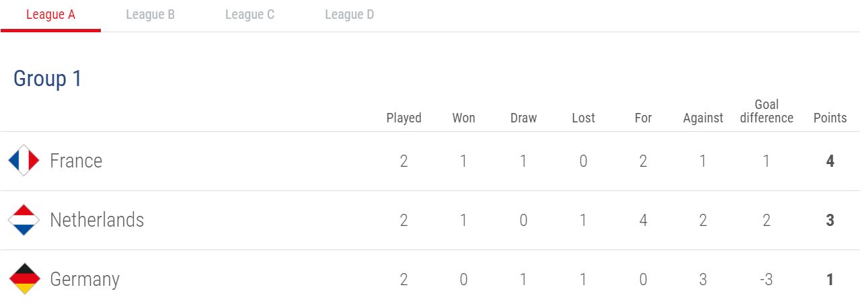The height and width of the screenshot is (304, 868).
Task: Click Netherlands' goals For value 4
Action: [643, 221]
